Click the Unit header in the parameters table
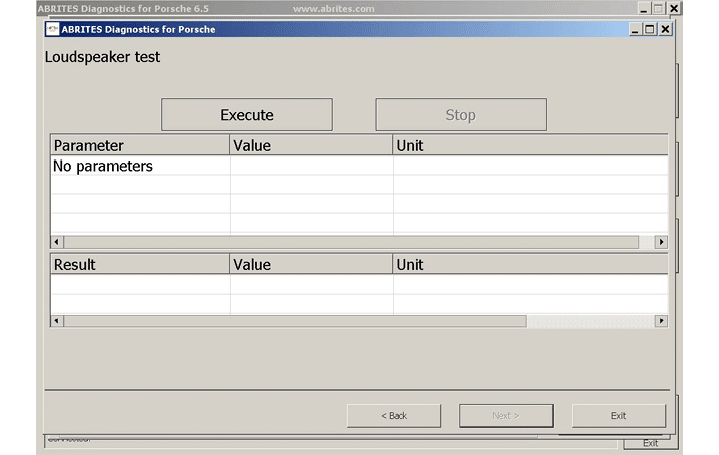The width and height of the screenshot is (719, 455). (x=530, y=145)
